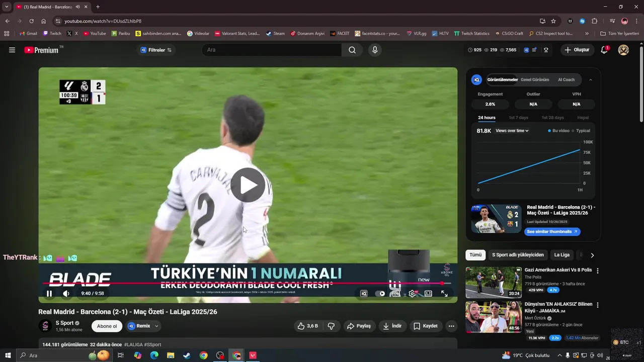The height and width of the screenshot is (362, 644).
Task: Open Steam from Windows taskbar
Action: pyautogui.click(x=187, y=355)
